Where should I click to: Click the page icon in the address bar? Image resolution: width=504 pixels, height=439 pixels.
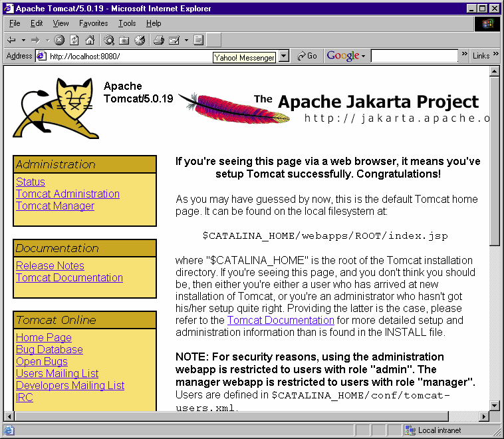42,57
